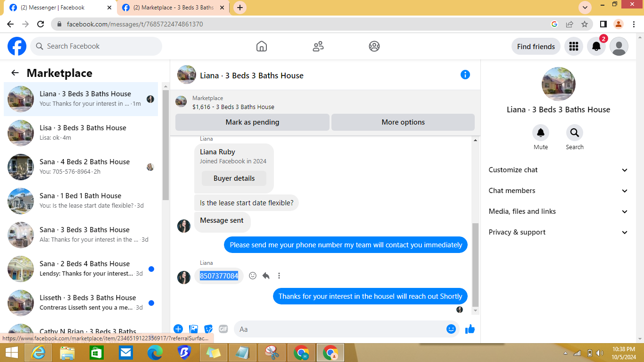Launch Internet Explorer from the taskbar
This screenshot has width=644, height=362.
[38, 353]
